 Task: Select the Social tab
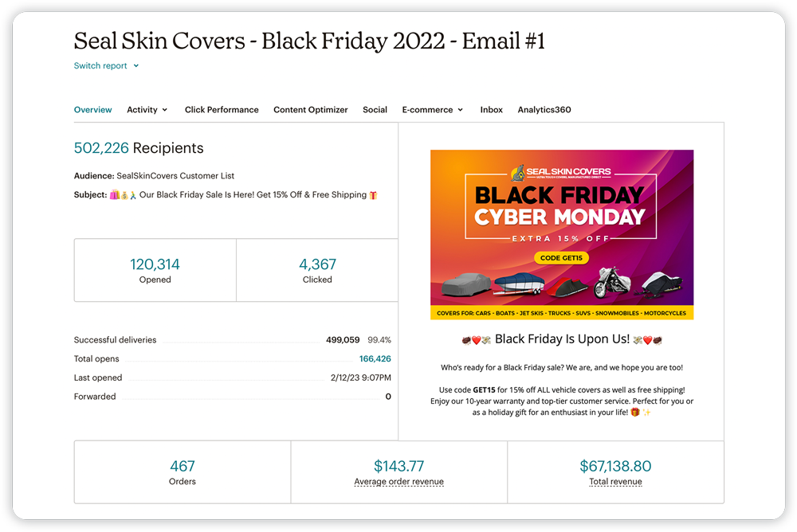[x=375, y=109]
